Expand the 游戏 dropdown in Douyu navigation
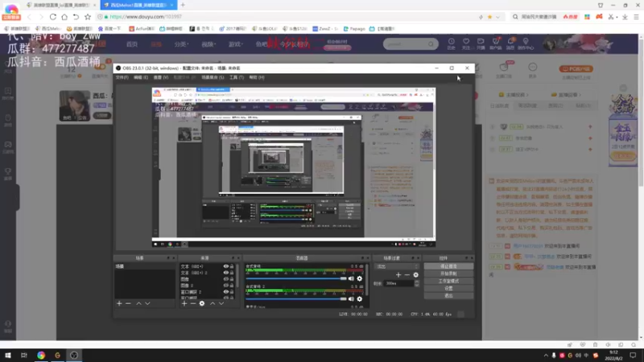This screenshot has height=362, width=644. [x=235, y=44]
